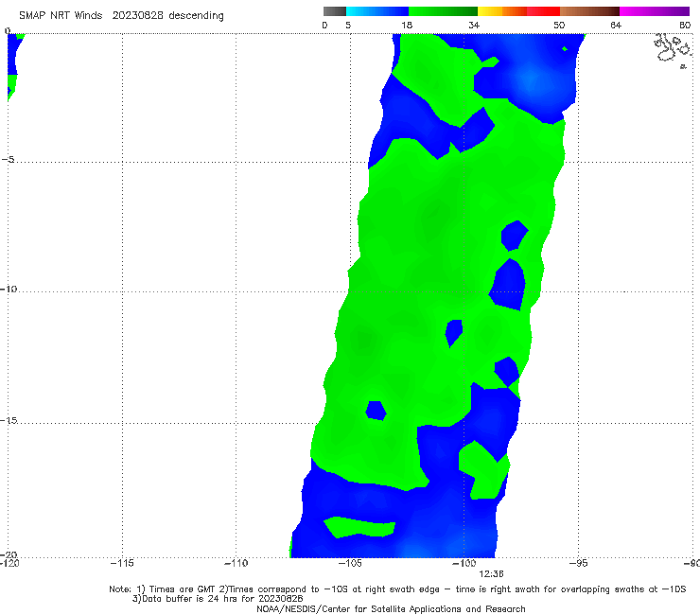Image resolution: width=700 pixels, height=615 pixels.
Task: Click the title 'SMAP NRT Winds 20230828 descending'
Action: pyautogui.click(x=121, y=15)
